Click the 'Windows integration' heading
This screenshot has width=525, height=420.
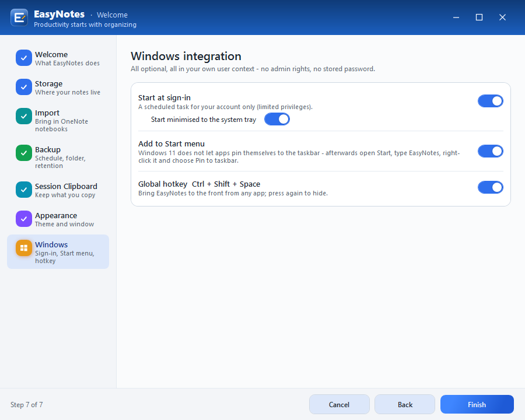[x=186, y=56]
